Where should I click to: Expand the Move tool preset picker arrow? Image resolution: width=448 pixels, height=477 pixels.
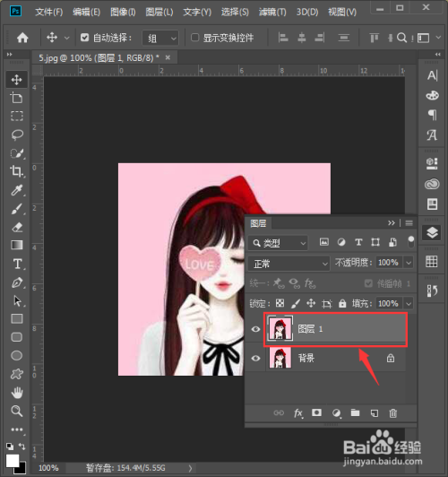tap(67, 38)
